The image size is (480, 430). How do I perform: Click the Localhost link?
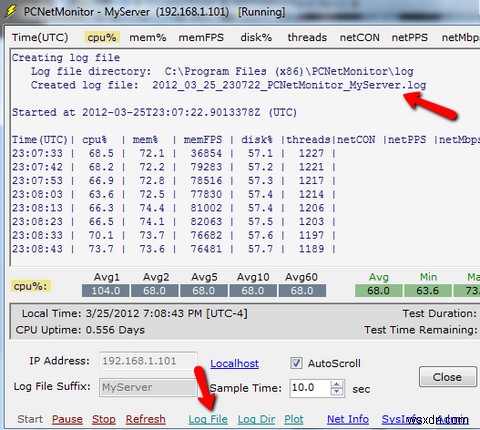234,363
